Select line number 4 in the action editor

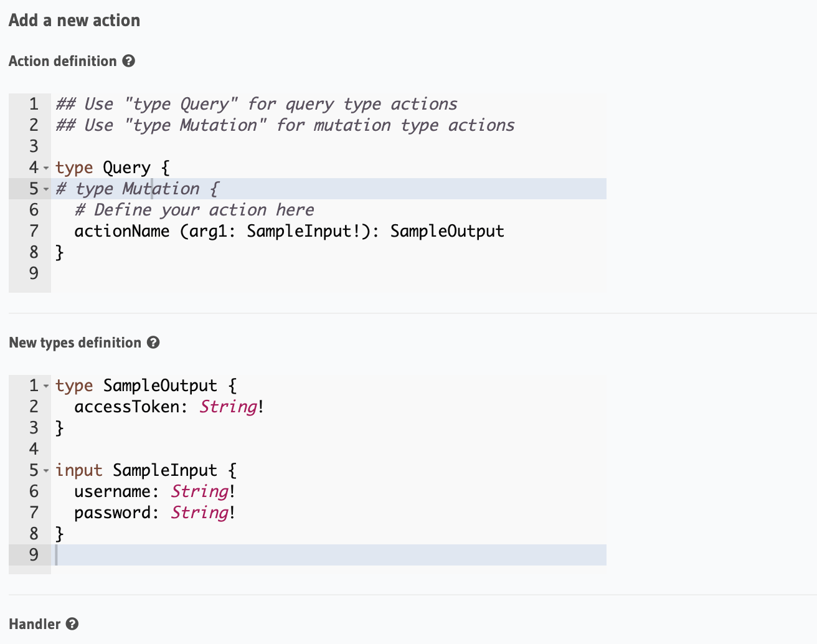[33, 167]
